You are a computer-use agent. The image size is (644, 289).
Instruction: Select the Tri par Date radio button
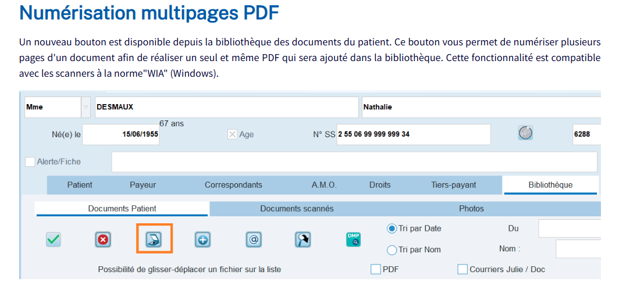pyautogui.click(x=392, y=229)
